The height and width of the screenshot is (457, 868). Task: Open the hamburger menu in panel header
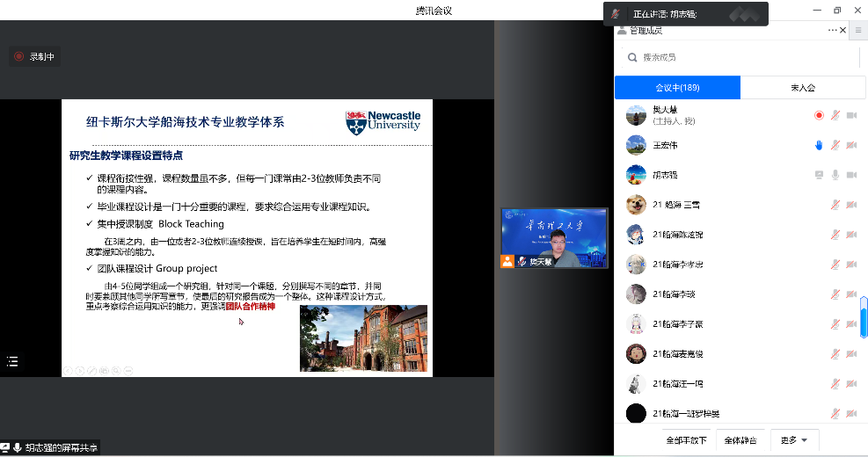(857, 31)
